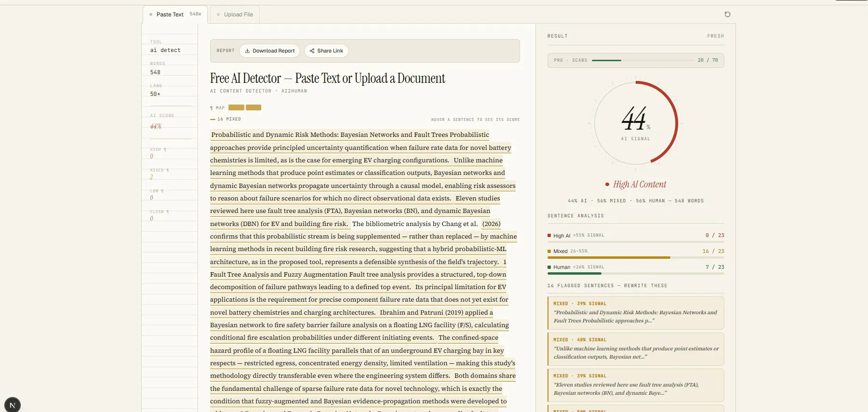Click the '20 / 70' scans counter
The width and height of the screenshot is (868, 412).
(x=708, y=60)
